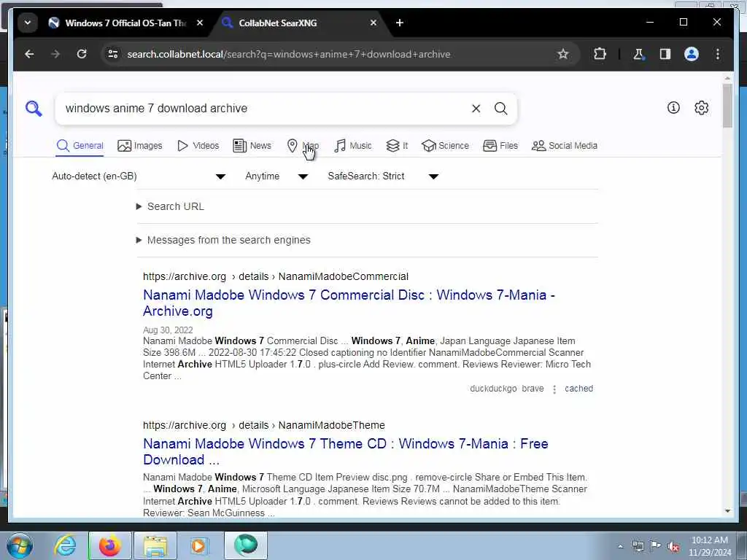The image size is (747, 560).
Task: Click the duckduckgo engine label
Action: 493,389
